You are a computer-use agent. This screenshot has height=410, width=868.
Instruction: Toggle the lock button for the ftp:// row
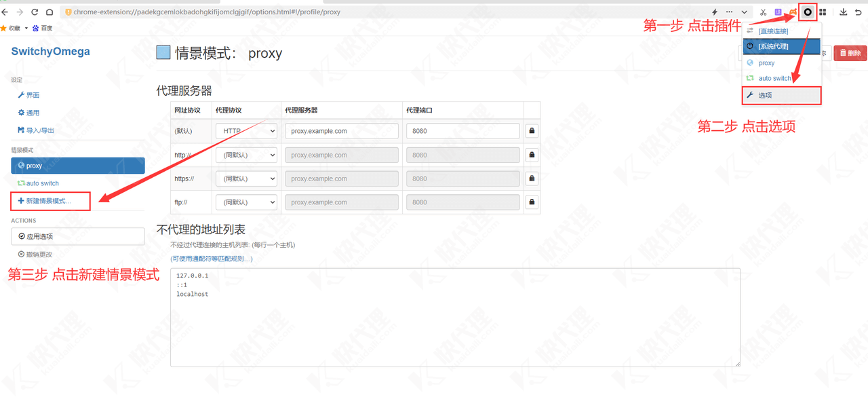tap(532, 202)
